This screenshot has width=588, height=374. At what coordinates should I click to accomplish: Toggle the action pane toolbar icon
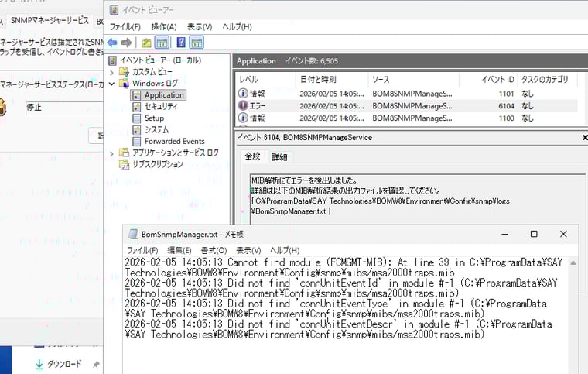tap(197, 43)
